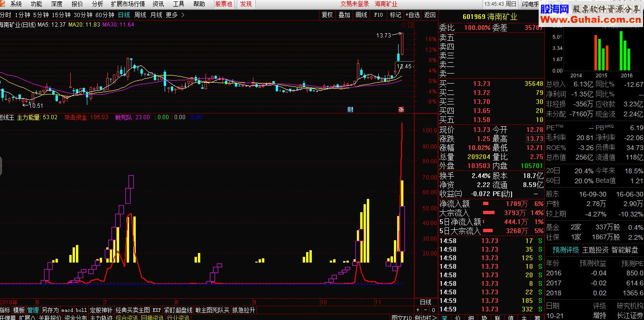Click the 财 finance marker icon

[x=350, y=110]
